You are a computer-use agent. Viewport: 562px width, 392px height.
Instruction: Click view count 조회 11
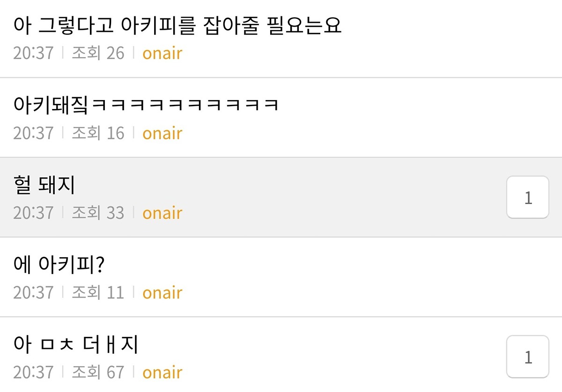98,293
